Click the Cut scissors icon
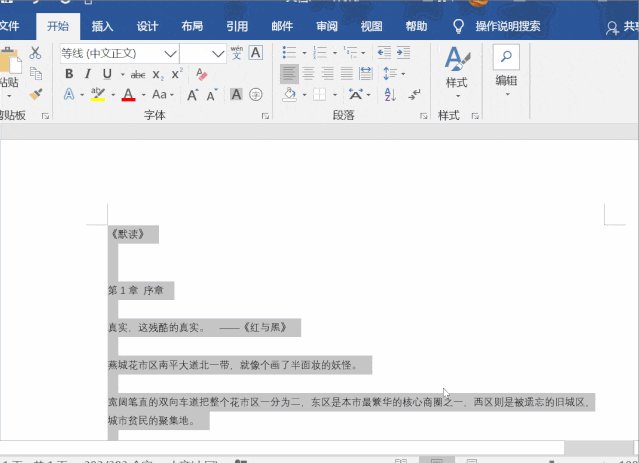Screen dimensions: 639x463 (35, 53)
